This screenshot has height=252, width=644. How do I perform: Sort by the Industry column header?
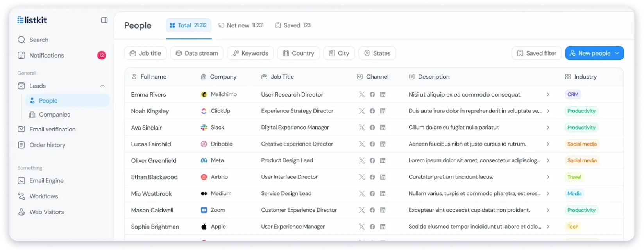[x=581, y=77]
